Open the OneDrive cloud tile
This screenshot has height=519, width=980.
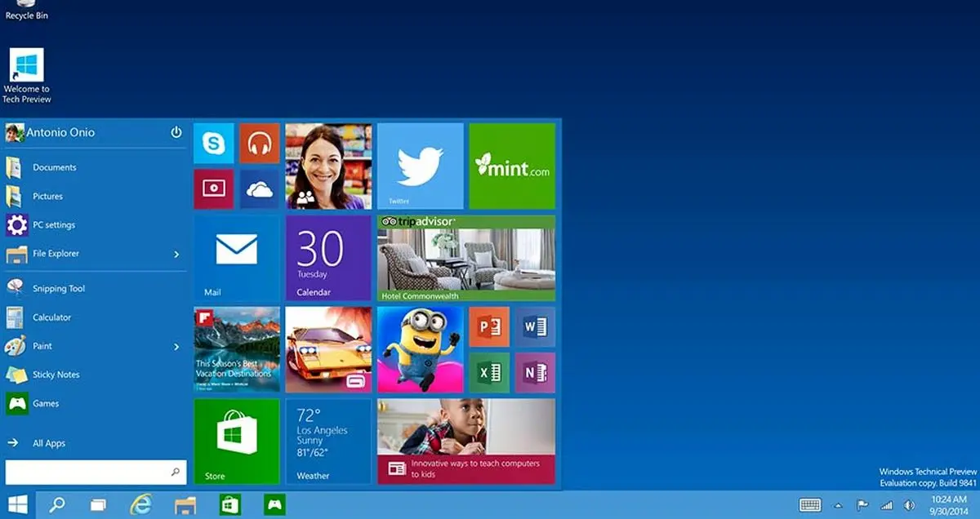tap(260, 189)
